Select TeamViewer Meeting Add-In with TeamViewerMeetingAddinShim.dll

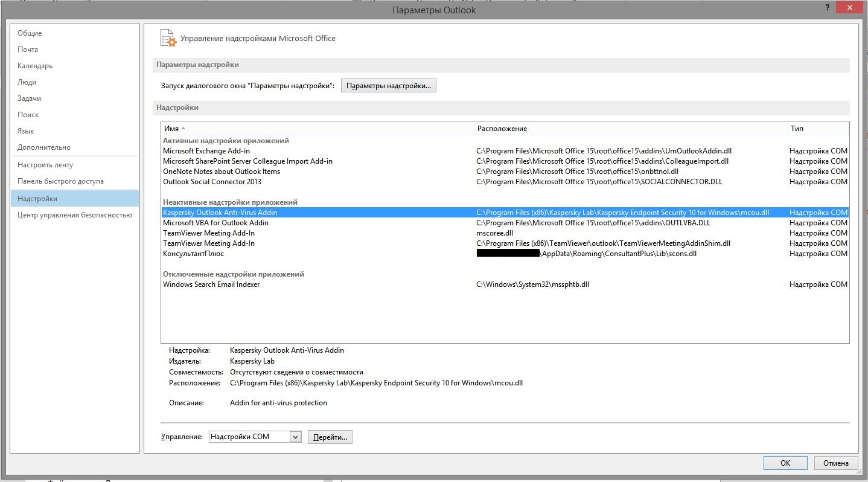(x=505, y=243)
